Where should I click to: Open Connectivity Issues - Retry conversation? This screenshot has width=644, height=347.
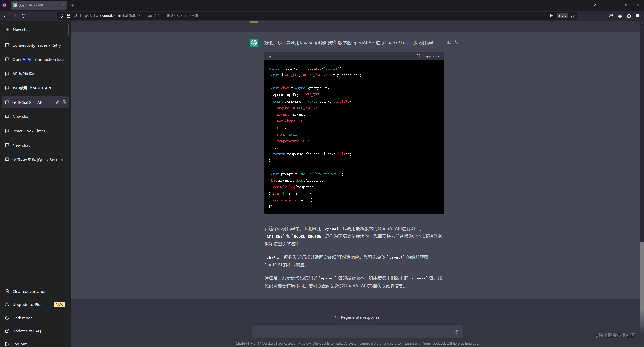35,45
